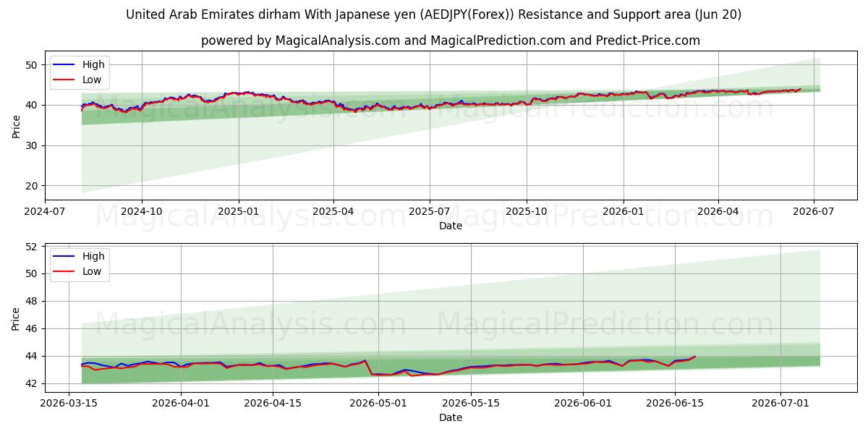Click the '2026-04' tick on the top chart

pos(718,211)
